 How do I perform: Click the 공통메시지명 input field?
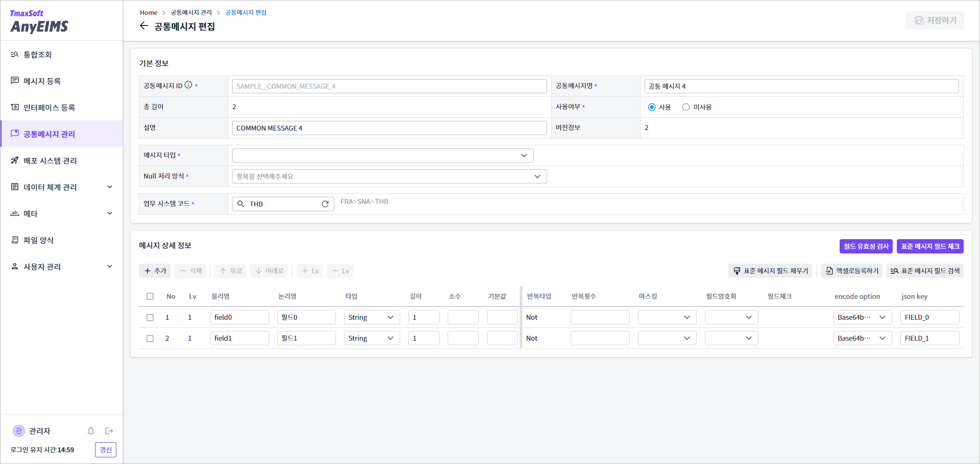click(801, 86)
